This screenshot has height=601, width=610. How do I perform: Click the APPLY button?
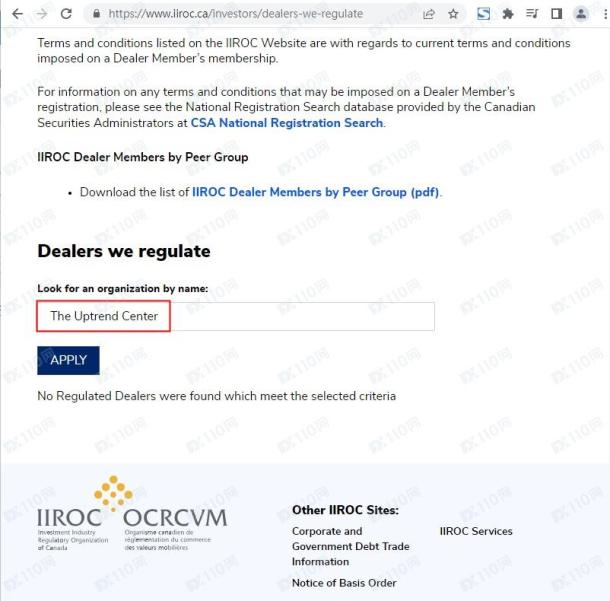68,360
